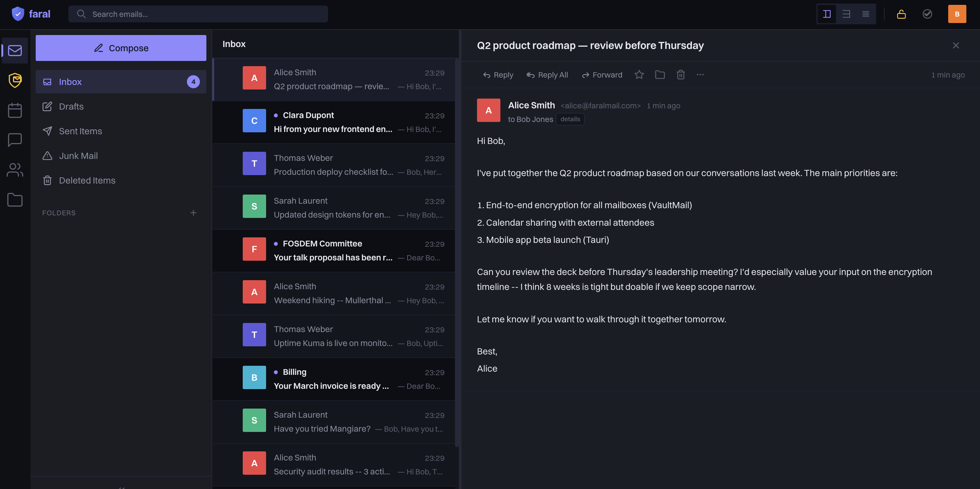This screenshot has width=980, height=489.
Task: Switch reading pane to bottom layout
Action: (x=846, y=14)
